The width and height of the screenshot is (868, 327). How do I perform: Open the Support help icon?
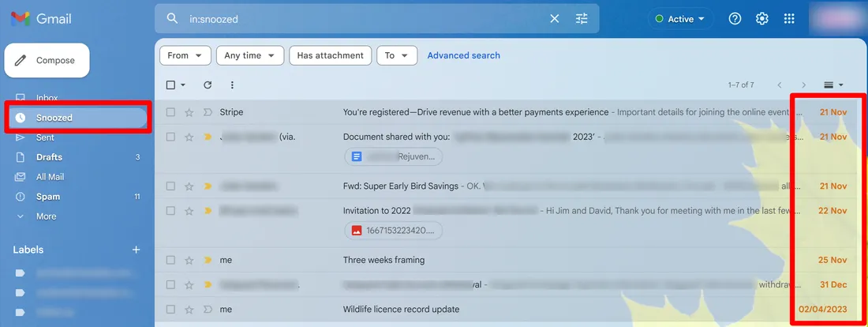(x=735, y=19)
